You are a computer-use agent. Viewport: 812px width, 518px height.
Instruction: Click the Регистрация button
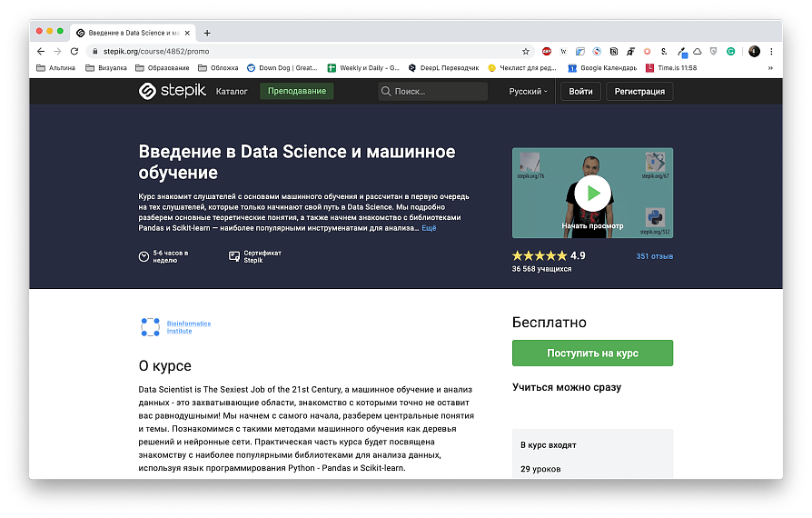point(639,91)
